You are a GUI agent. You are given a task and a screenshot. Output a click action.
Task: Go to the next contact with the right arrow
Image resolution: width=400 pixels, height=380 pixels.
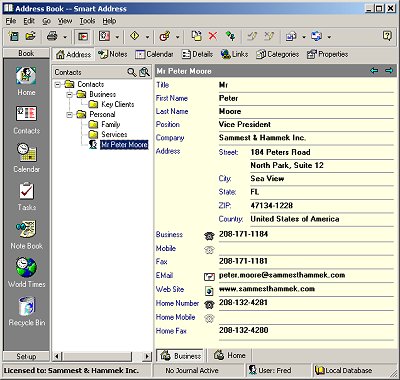tap(389, 71)
